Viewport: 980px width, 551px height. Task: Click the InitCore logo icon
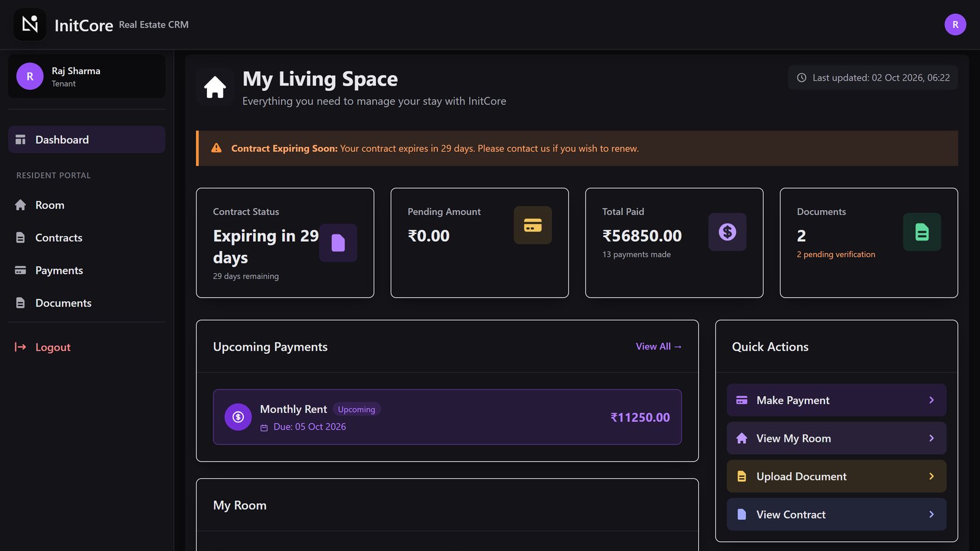[x=30, y=24]
